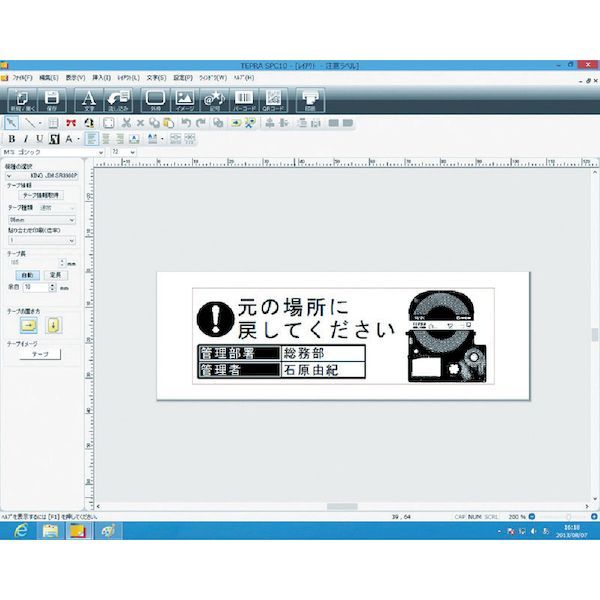Click the scissors Cut icon
This screenshot has width=600, height=600.
tap(126, 122)
